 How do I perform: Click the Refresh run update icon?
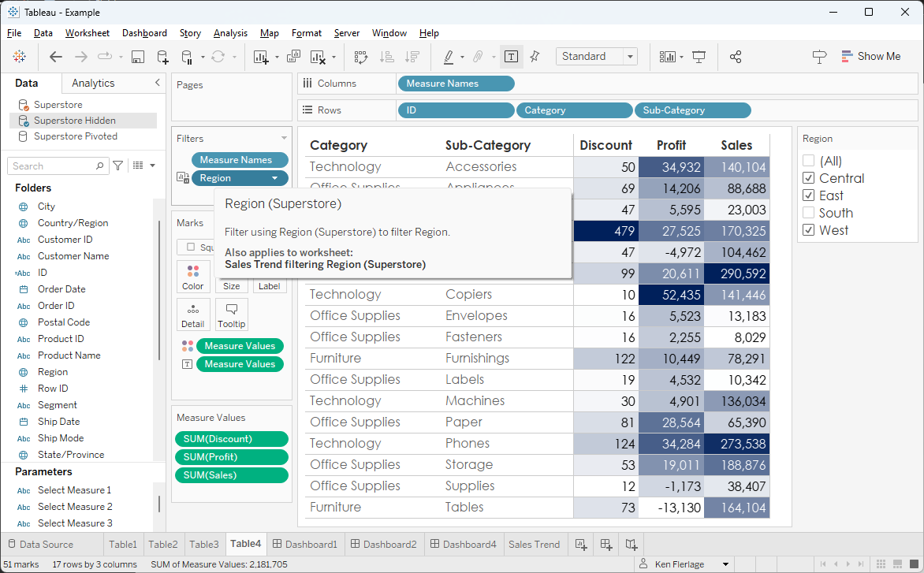coord(218,57)
